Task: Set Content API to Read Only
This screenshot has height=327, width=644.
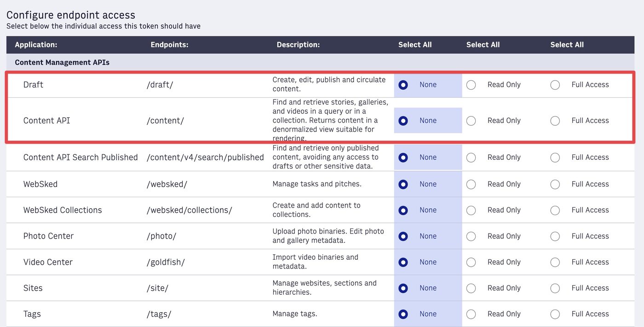Action: point(471,121)
